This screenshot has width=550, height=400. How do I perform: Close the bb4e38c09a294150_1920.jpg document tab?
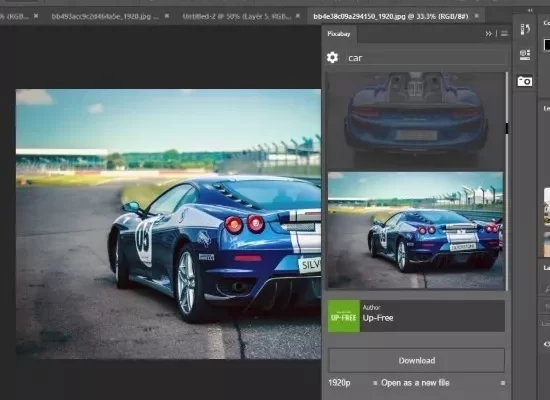[476, 16]
